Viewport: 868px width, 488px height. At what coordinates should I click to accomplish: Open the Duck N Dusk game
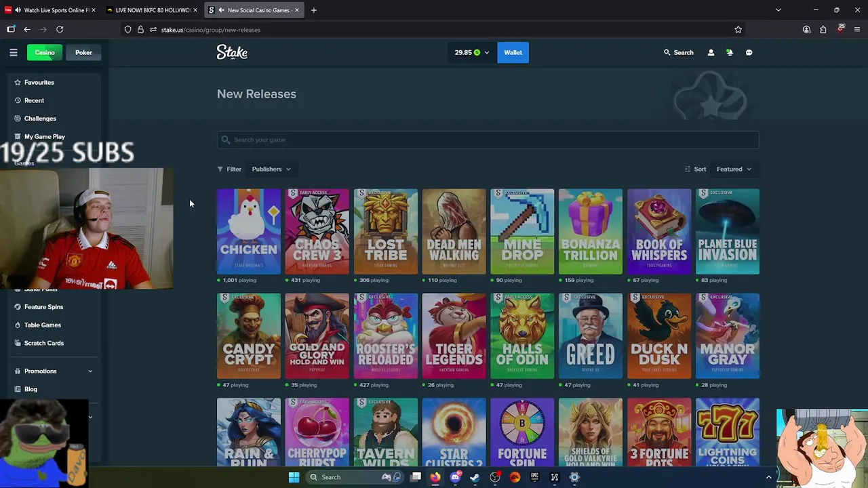[659, 335]
